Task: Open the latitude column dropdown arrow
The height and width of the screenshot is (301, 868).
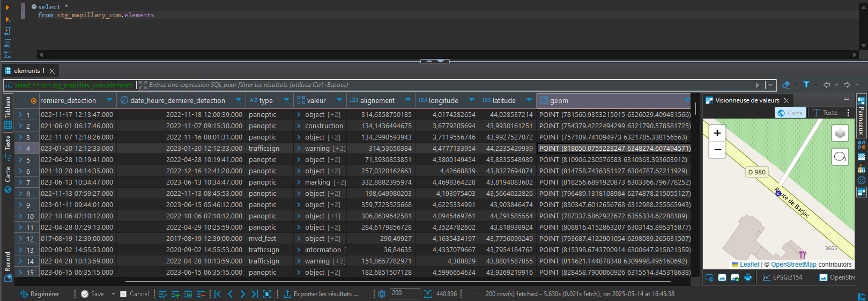Action: click(x=529, y=100)
